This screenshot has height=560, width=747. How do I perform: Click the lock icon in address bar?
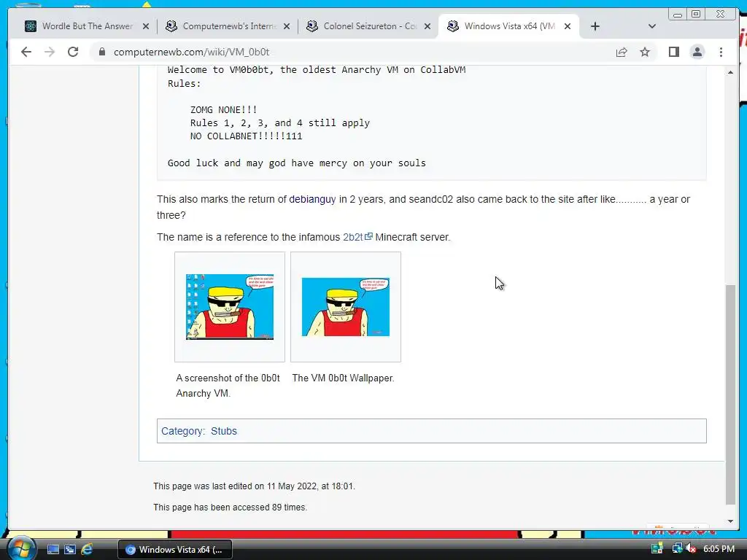102,52
